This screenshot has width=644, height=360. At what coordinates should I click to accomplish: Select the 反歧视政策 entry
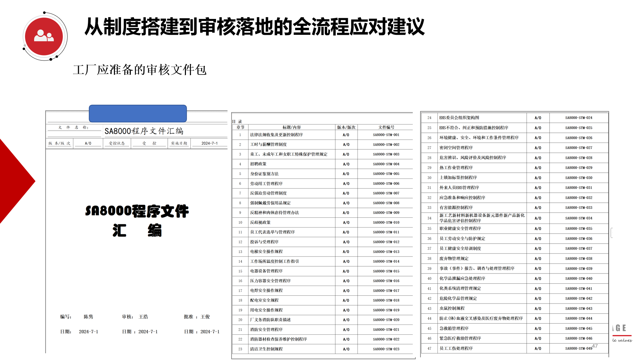[x=260, y=222]
